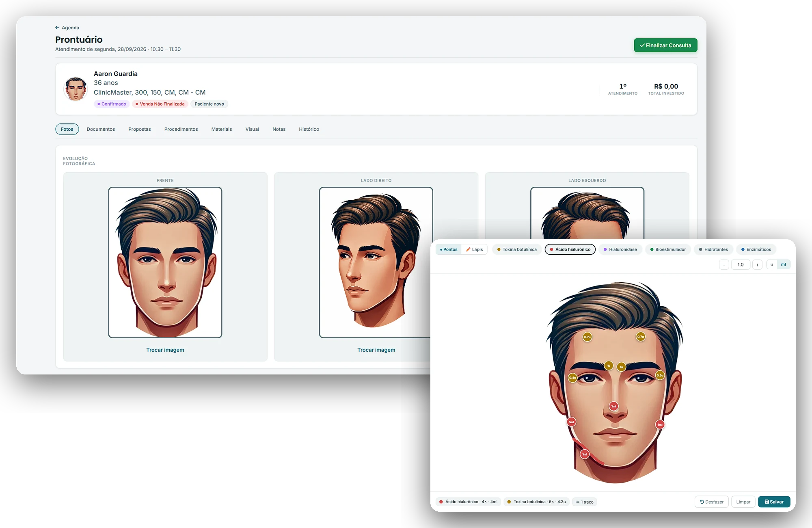Select the 0.4u point beside the eye
Viewport: 812px width, 528px height.
pos(572,378)
